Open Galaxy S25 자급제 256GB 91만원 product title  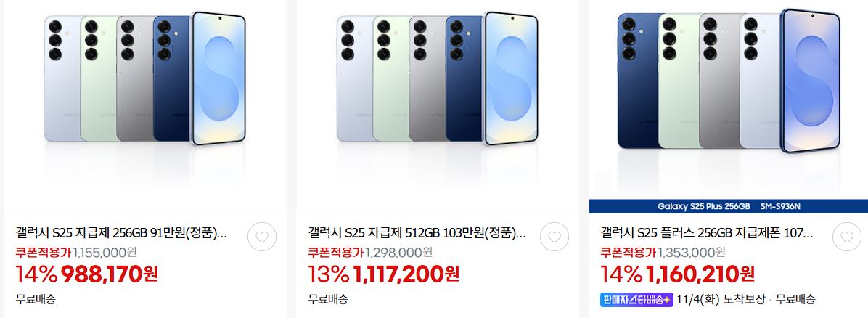tap(121, 232)
